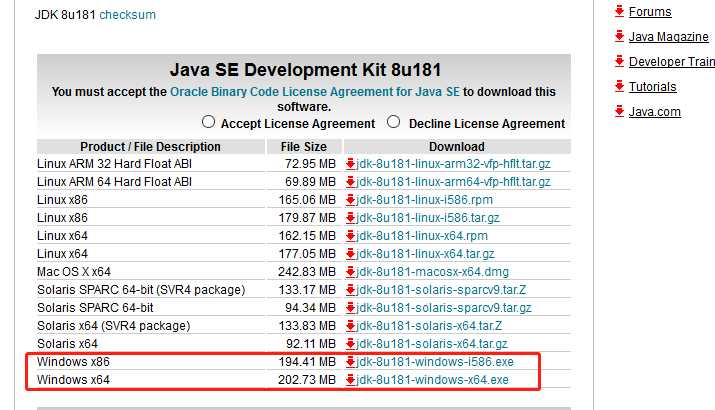Viewport: 715px width, 410px height.
Task: Open the Java Magazine sidebar link
Action: pyautogui.click(x=669, y=36)
